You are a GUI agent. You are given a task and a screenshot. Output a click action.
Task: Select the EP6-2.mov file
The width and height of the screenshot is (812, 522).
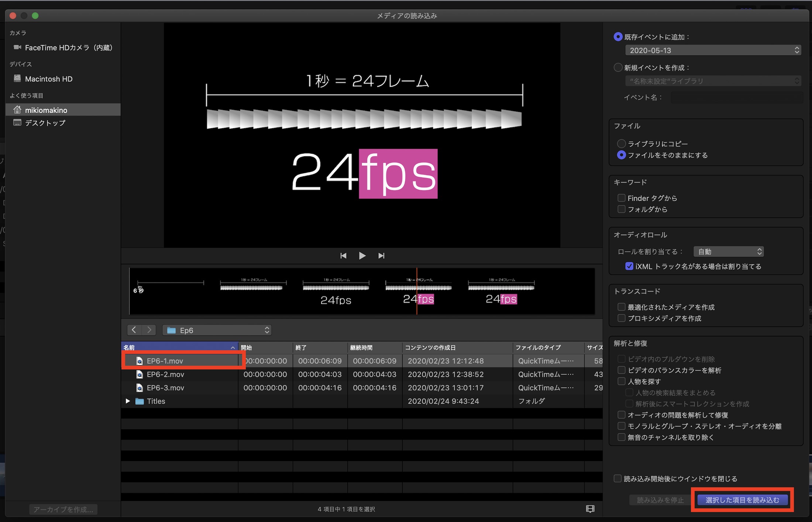(165, 374)
